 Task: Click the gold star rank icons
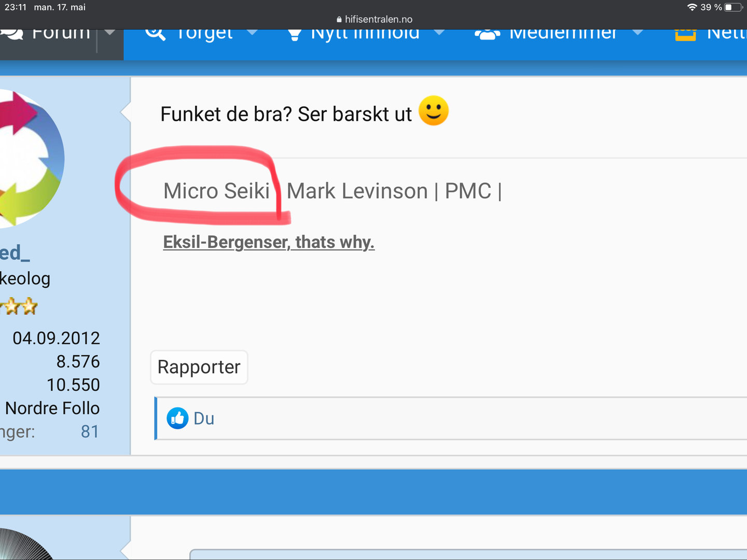click(x=19, y=306)
